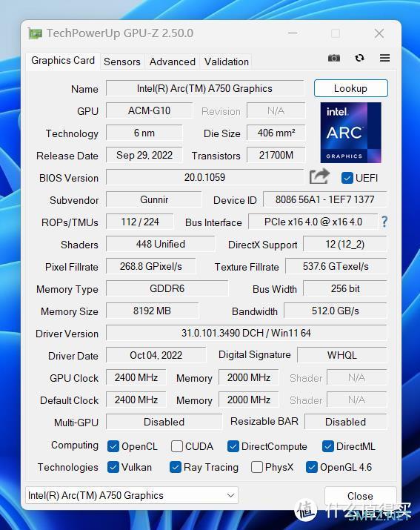Click the GPU-Z app icon in the title bar

[35, 33]
